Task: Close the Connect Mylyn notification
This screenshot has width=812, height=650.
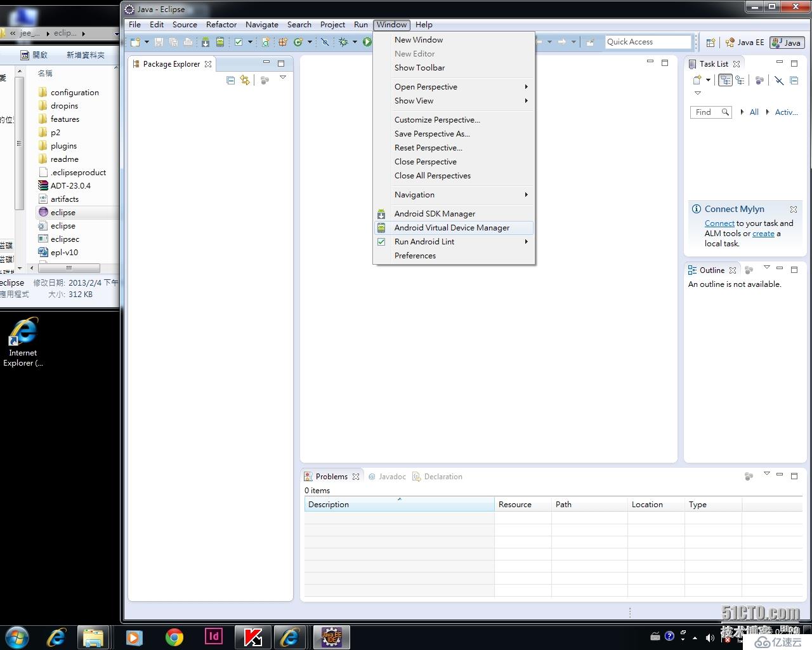Action: 794,209
